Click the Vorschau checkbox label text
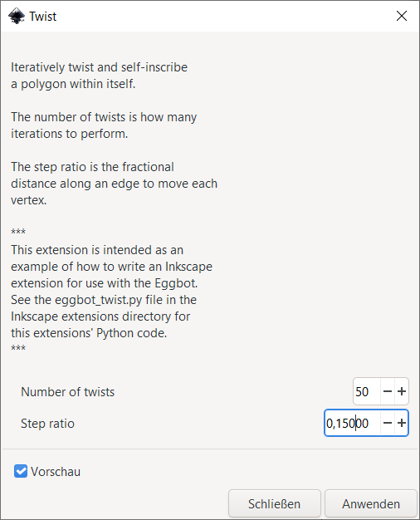 [56, 472]
